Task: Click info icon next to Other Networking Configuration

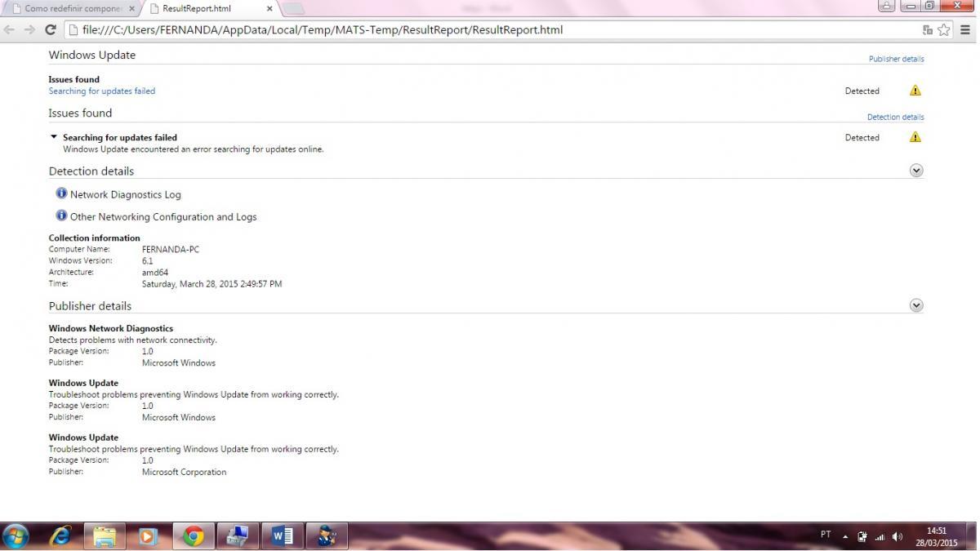Action: pyautogui.click(x=61, y=216)
